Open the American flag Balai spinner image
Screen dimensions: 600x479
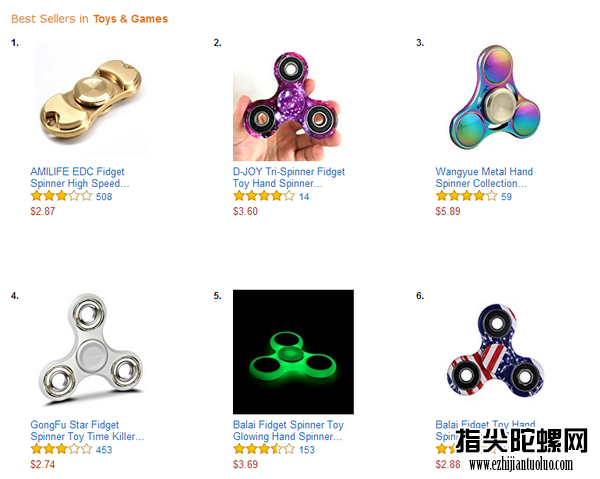tap(496, 352)
